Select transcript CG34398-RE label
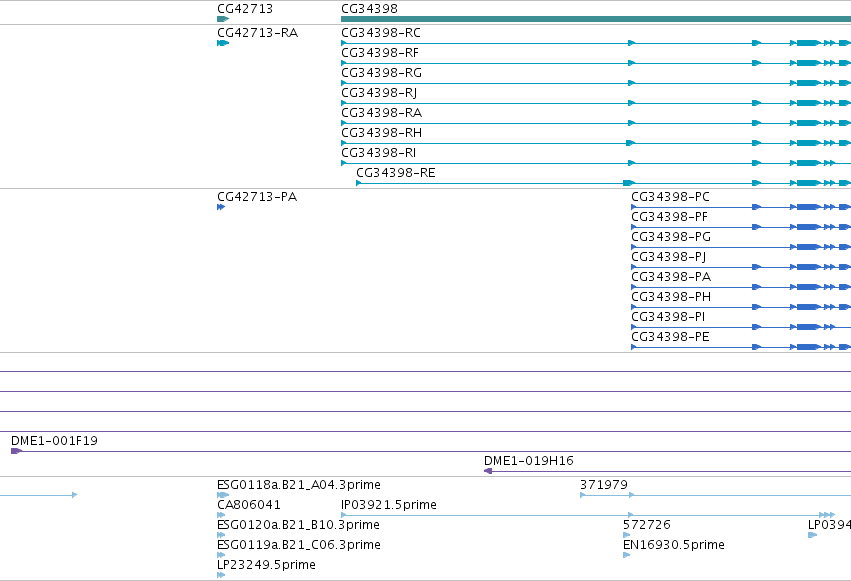This screenshot has height=581, width=851. coord(396,173)
